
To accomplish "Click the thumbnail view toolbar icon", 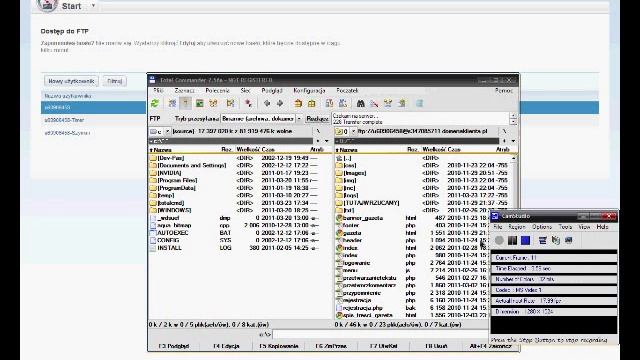I will [x=200, y=104].
